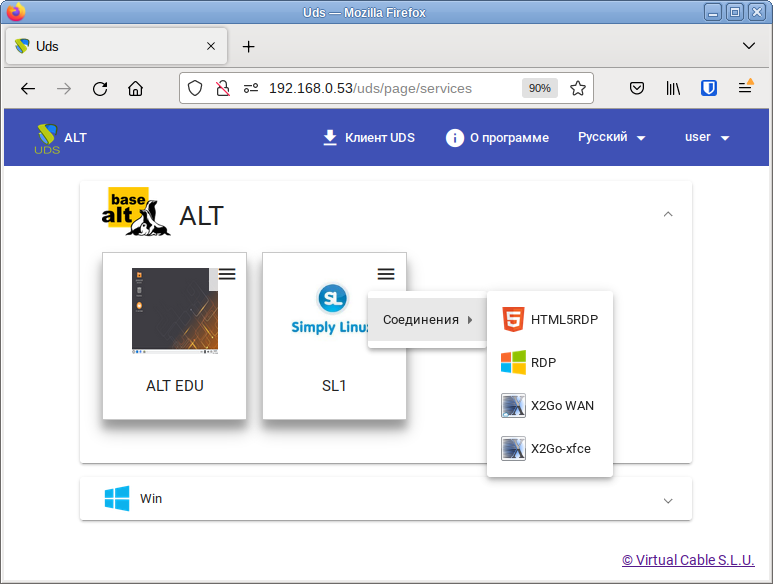Viewport: 773px width, 584px height.
Task: Open the Firefox library icon
Action: pos(673,88)
